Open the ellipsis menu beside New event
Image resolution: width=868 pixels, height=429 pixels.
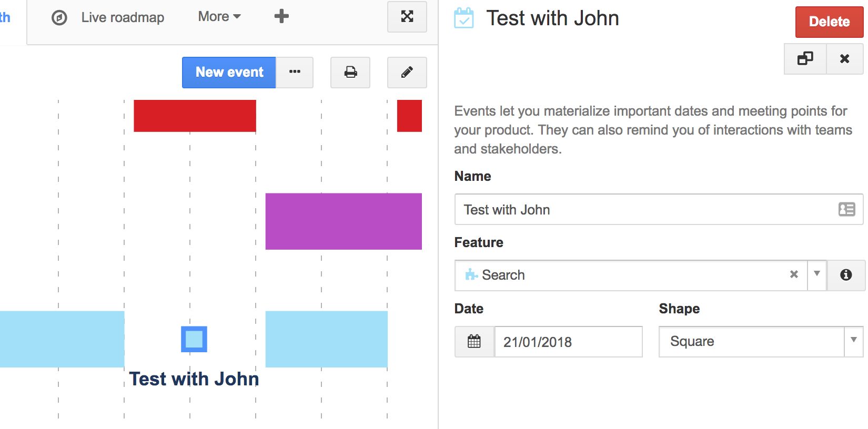[295, 73]
